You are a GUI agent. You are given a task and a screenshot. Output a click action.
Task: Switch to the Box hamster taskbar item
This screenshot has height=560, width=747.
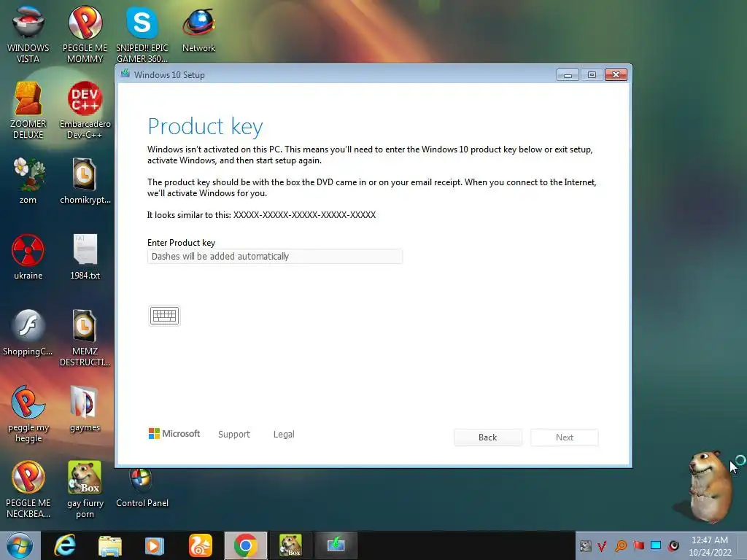click(x=290, y=545)
